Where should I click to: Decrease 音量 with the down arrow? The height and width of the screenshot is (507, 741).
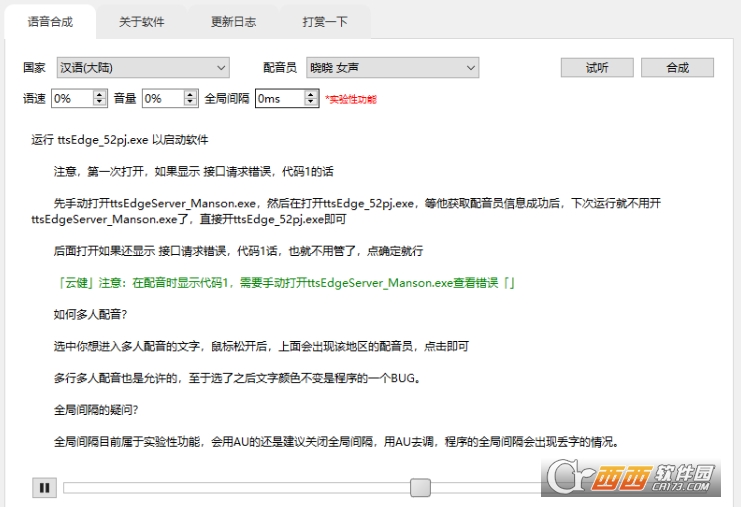point(190,102)
